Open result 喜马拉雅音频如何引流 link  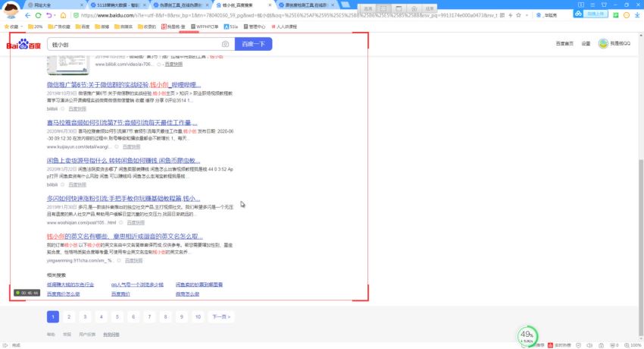click(x=122, y=122)
